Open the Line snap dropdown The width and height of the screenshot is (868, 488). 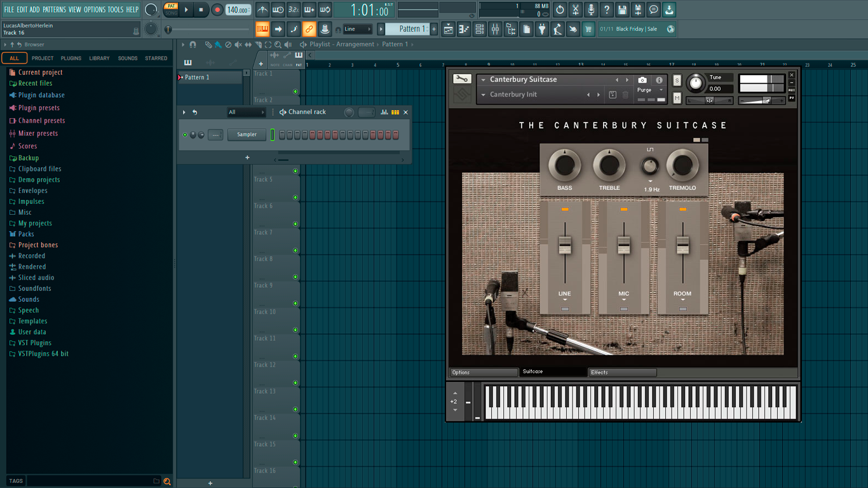click(358, 29)
